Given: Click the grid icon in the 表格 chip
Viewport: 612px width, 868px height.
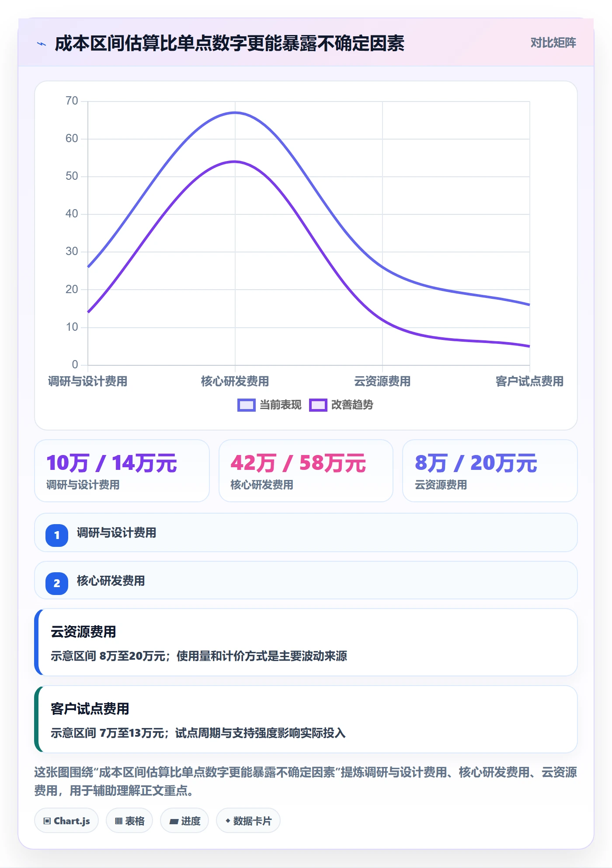Looking at the screenshot, I should point(118,821).
